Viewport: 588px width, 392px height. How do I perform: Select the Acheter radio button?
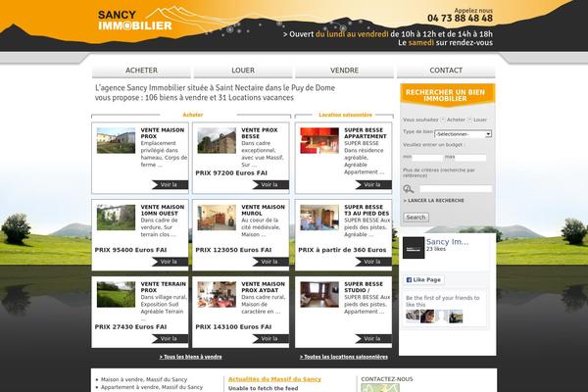(x=443, y=120)
